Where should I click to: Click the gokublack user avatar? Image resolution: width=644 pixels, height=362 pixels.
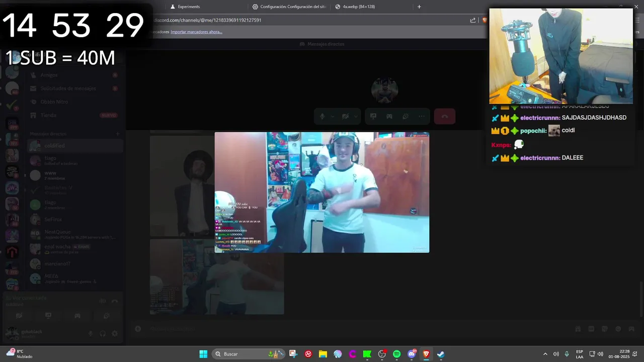click(12, 333)
